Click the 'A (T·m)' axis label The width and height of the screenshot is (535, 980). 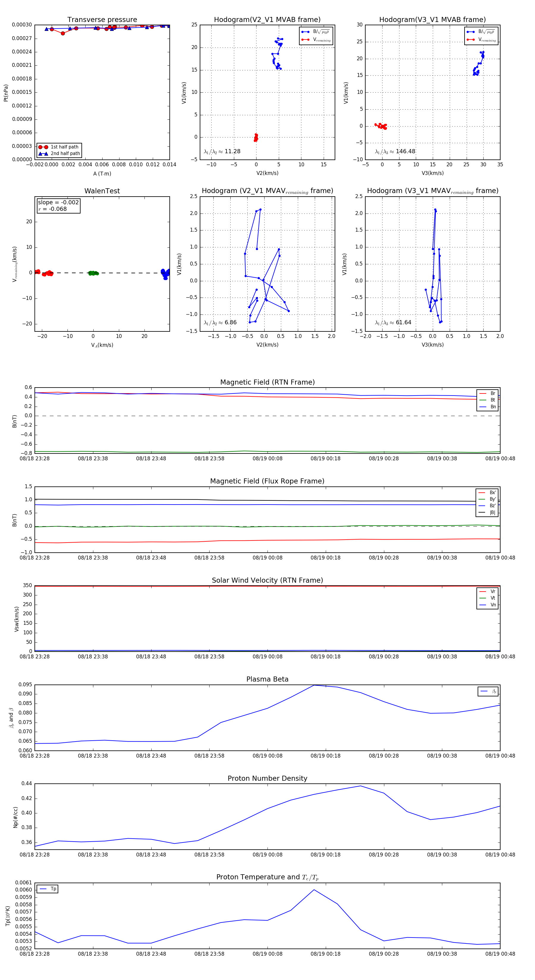pos(102,173)
